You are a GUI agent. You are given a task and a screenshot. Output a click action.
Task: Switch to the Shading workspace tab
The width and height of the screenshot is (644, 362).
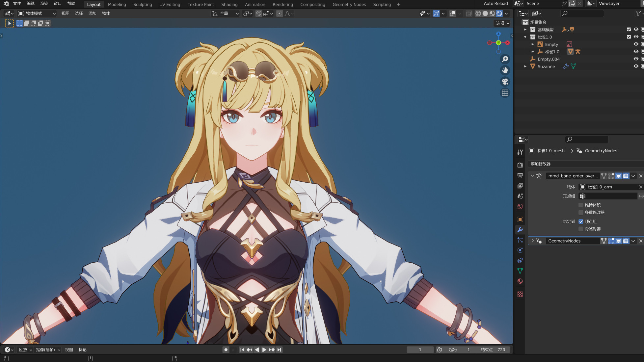click(229, 4)
